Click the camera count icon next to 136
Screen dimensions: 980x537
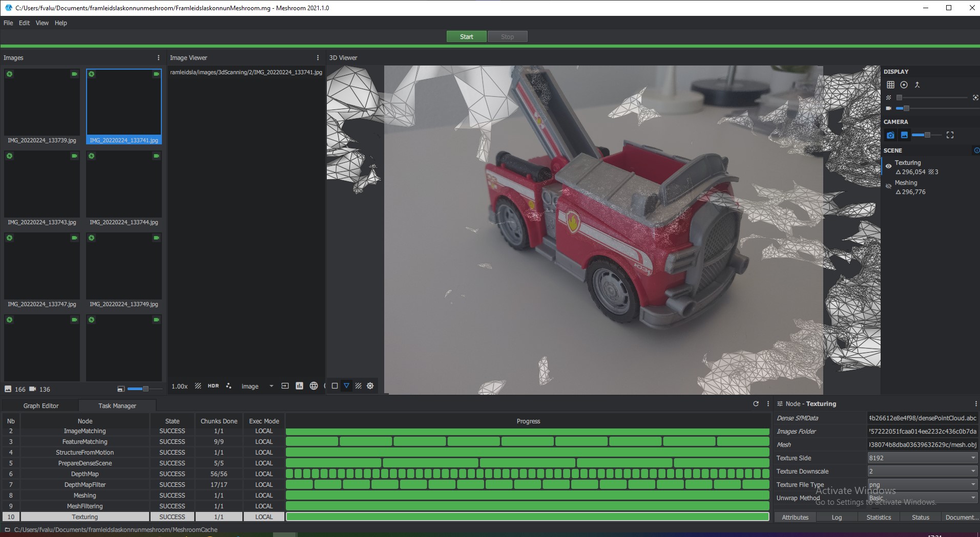pos(33,389)
